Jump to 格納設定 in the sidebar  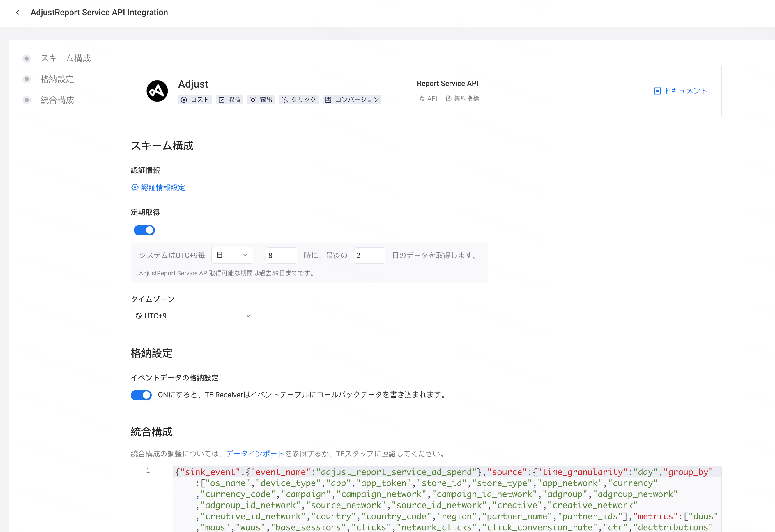click(x=57, y=79)
